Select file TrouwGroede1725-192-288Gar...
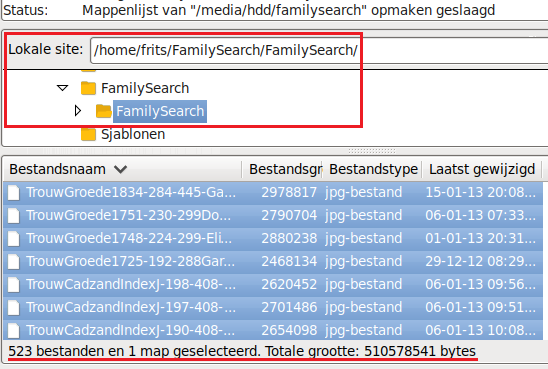Viewport: 548px width, 369px height. 130,262
